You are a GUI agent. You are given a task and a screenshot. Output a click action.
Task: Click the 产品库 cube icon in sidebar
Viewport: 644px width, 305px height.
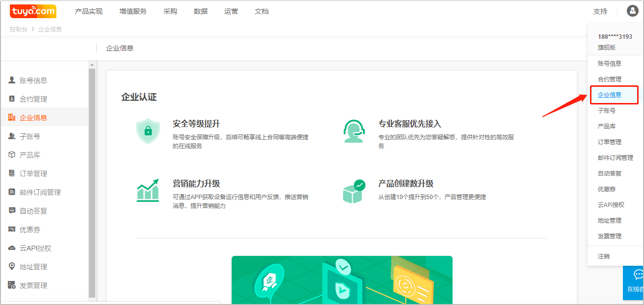pyautogui.click(x=12, y=155)
